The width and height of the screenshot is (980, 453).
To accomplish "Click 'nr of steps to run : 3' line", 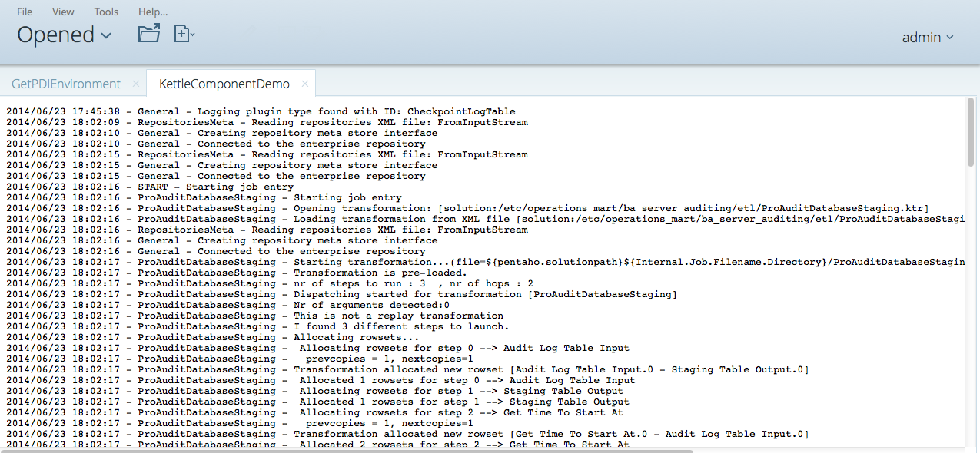I will click(x=270, y=283).
